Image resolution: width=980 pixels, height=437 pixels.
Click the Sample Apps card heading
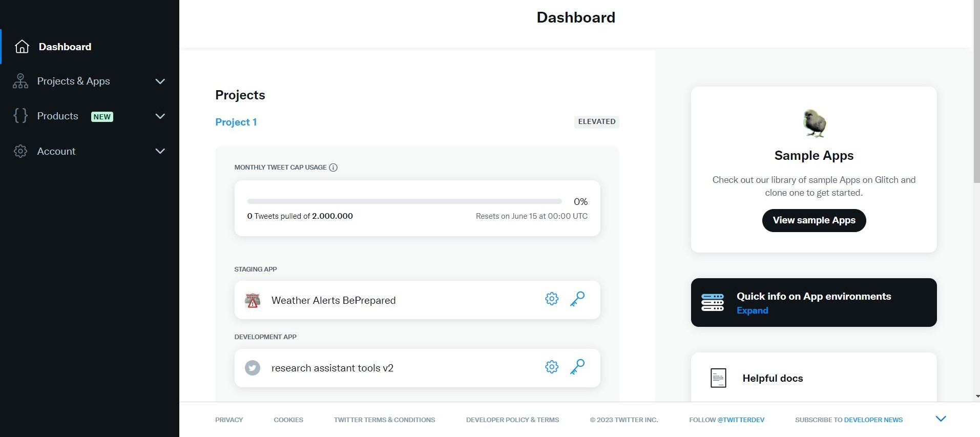814,155
